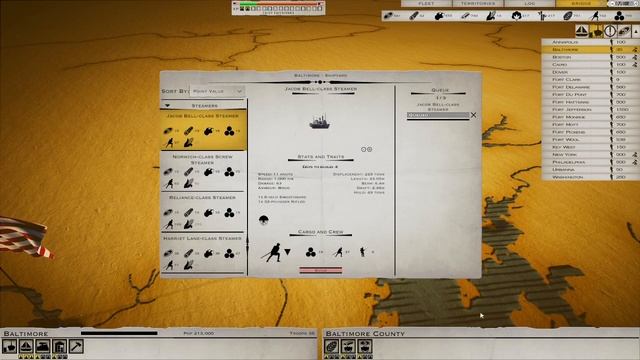Select Boston in the city list

(x=590, y=57)
